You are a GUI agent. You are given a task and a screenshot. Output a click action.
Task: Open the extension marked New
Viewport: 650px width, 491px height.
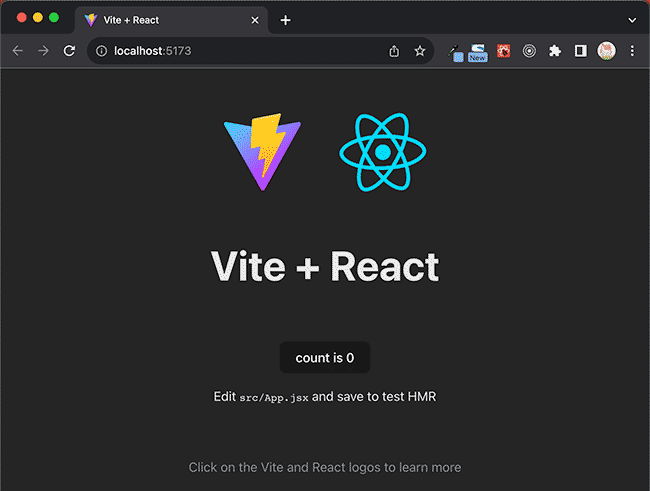[x=478, y=53]
